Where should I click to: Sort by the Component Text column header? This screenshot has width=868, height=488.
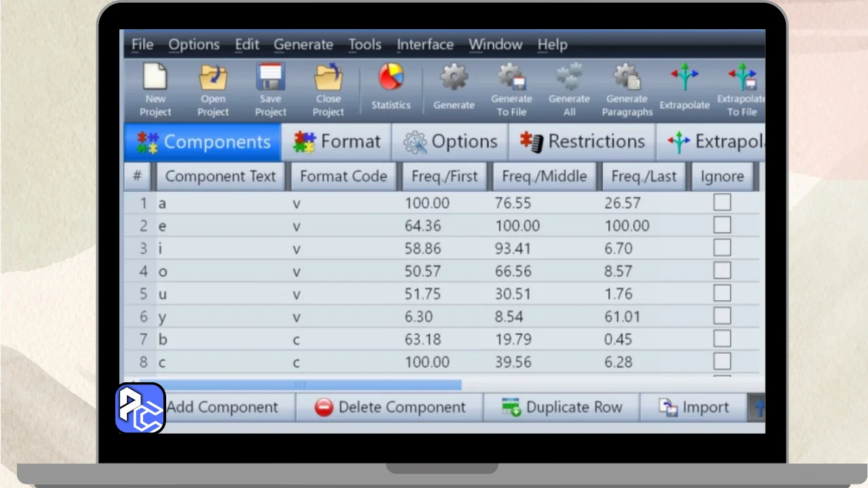pos(220,176)
